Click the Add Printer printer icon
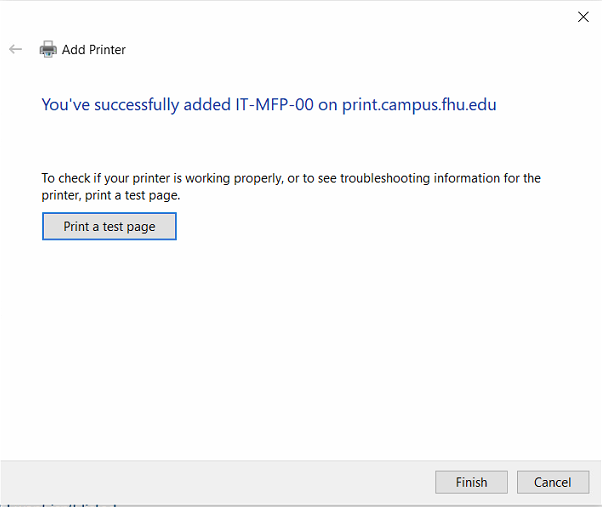602x507 pixels. [x=48, y=50]
